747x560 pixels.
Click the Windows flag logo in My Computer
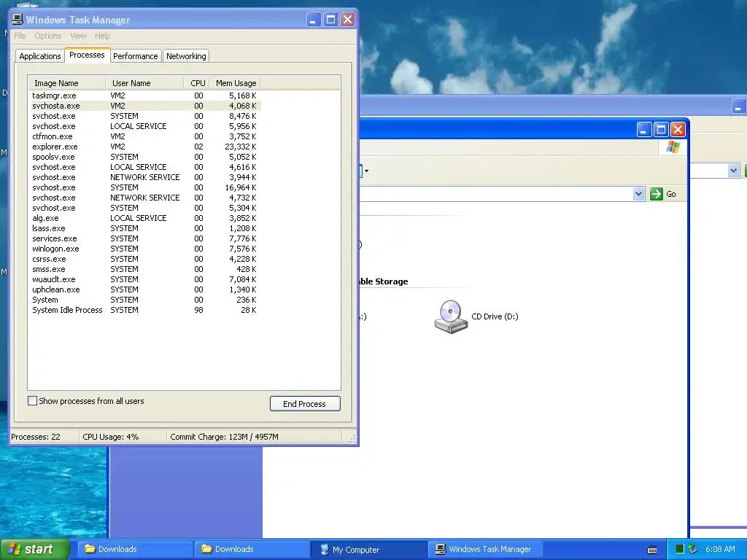673,147
